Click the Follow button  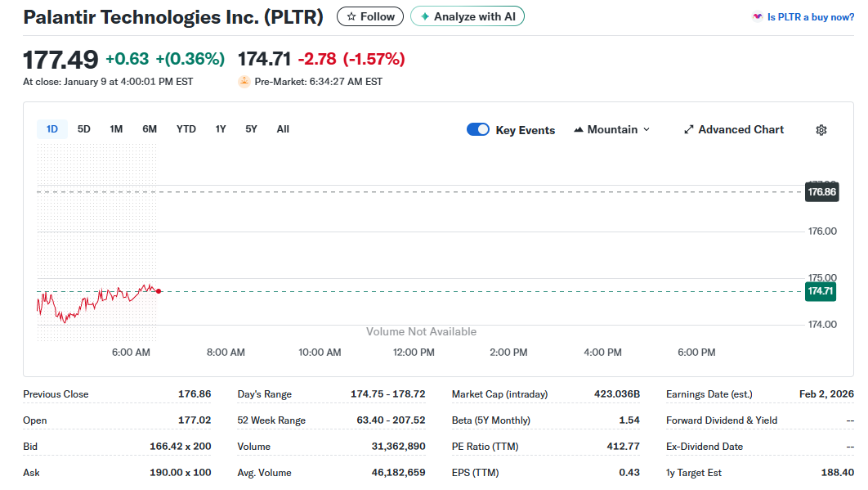[x=369, y=16]
